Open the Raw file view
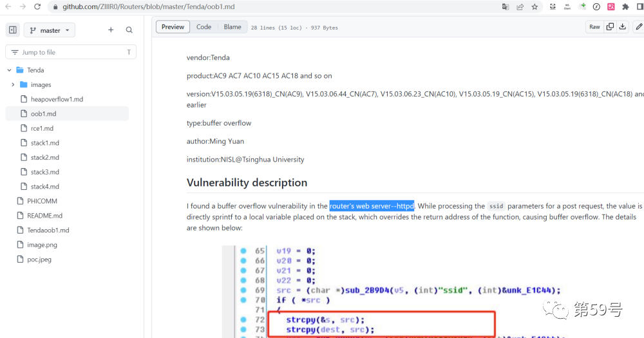 [594, 26]
